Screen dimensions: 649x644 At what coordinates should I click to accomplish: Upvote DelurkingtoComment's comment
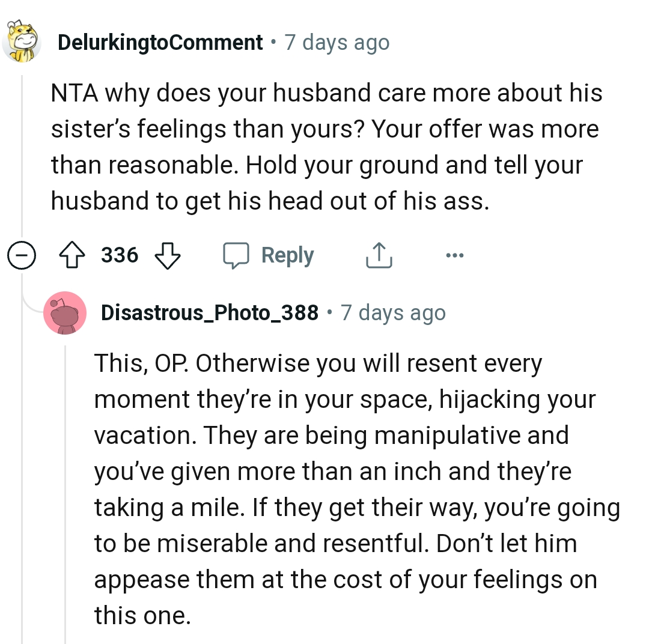tap(73, 255)
